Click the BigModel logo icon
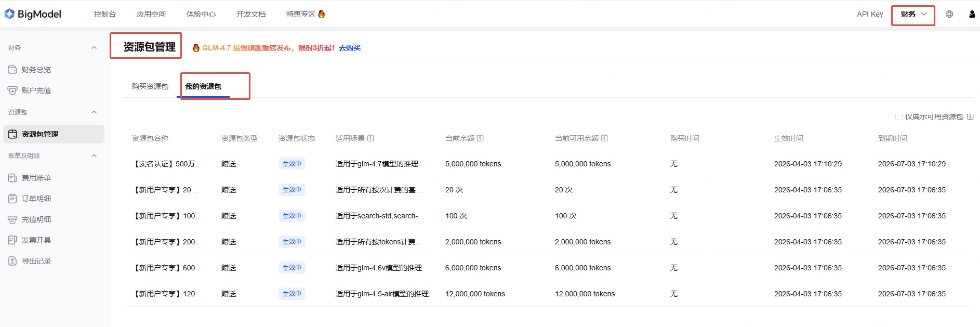This screenshot has width=980, height=327. tap(9, 14)
